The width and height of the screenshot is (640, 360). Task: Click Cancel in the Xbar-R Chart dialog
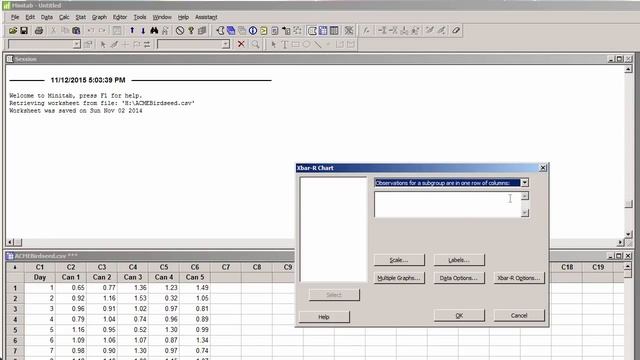[x=519, y=316]
